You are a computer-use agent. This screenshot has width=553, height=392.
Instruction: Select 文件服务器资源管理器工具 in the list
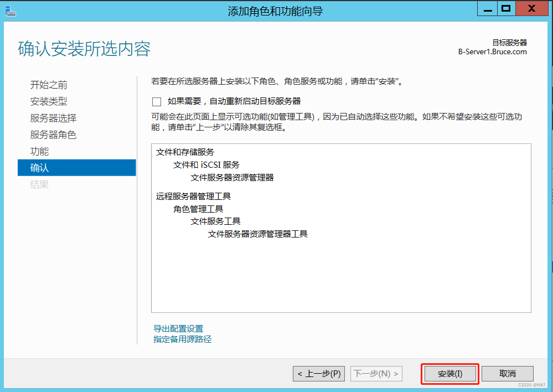pyautogui.click(x=257, y=234)
